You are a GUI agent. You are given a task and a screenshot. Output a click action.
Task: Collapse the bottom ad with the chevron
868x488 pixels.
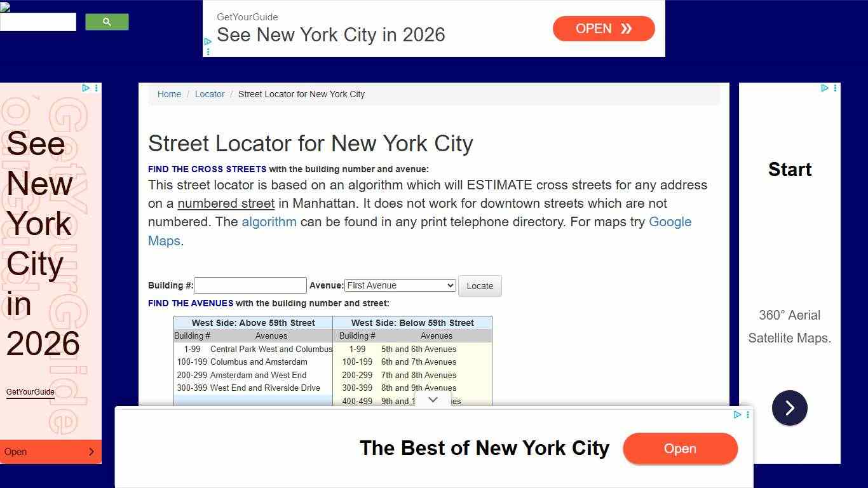tap(433, 400)
